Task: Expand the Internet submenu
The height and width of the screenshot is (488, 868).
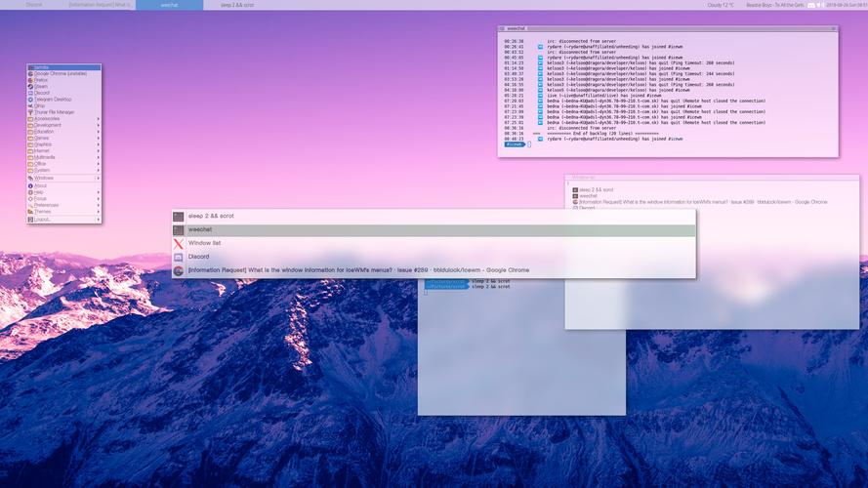Action: (63, 151)
